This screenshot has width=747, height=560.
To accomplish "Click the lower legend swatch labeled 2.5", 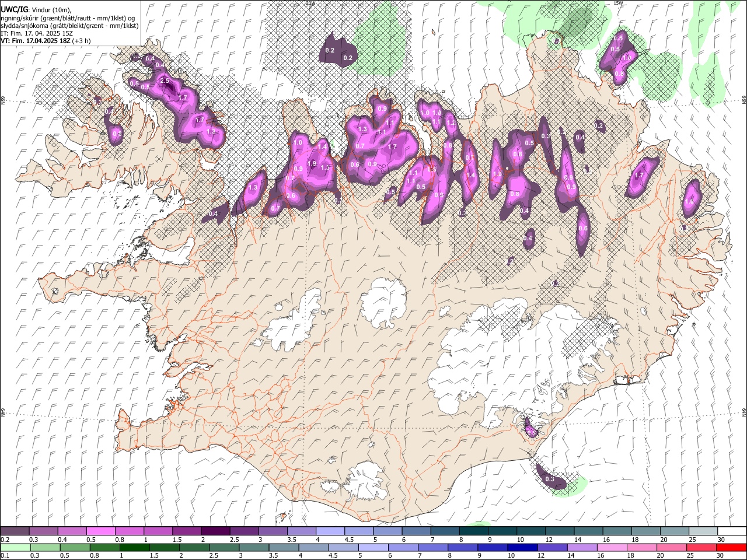I will pos(224,547).
